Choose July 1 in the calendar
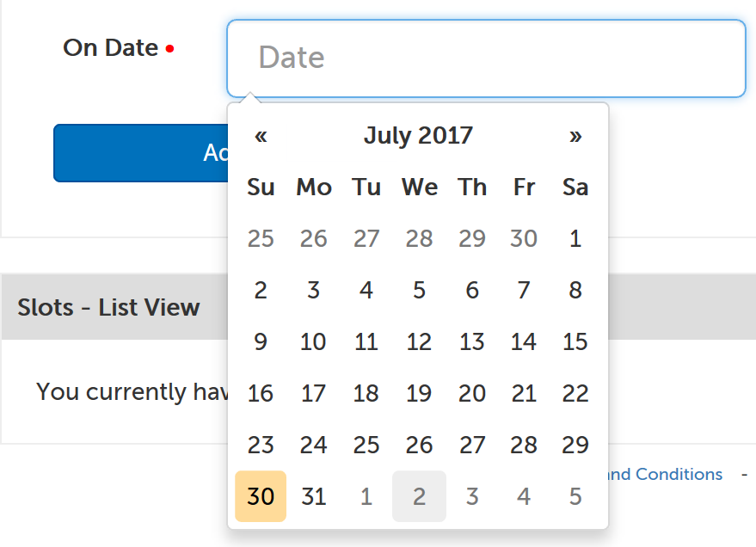 [575, 238]
